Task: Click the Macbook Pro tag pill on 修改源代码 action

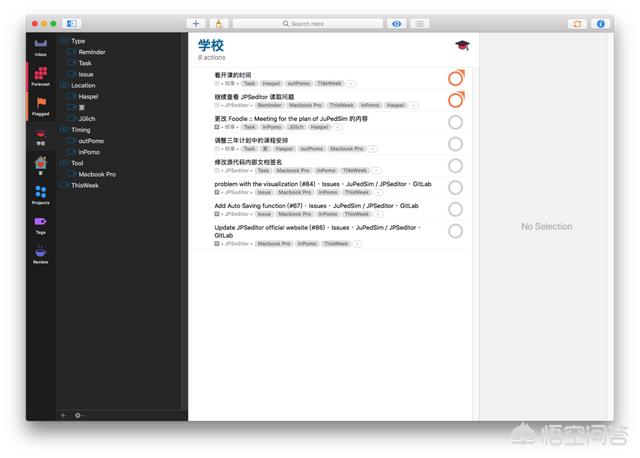Action: (293, 171)
